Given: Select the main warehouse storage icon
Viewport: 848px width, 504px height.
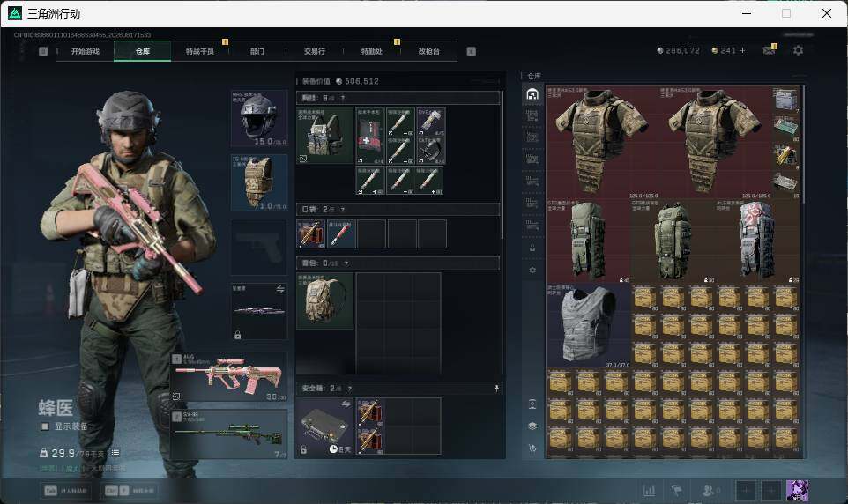Looking at the screenshot, I should [532, 94].
